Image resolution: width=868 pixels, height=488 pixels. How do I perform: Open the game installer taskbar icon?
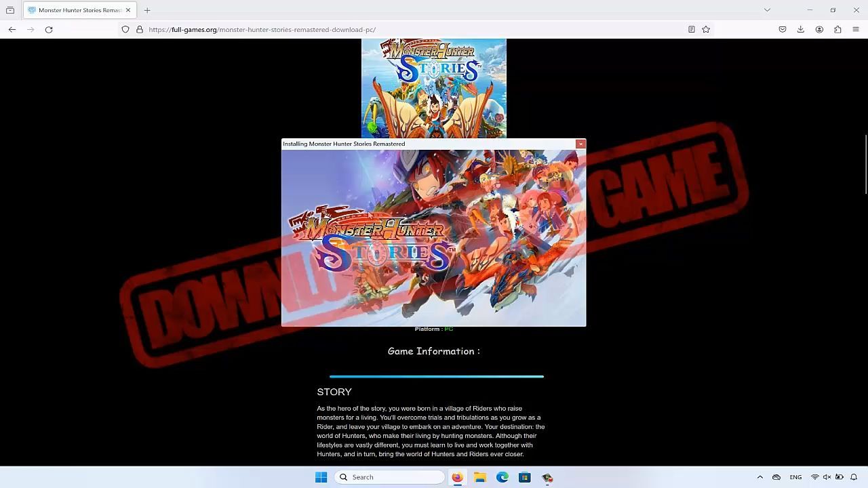click(x=547, y=477)
